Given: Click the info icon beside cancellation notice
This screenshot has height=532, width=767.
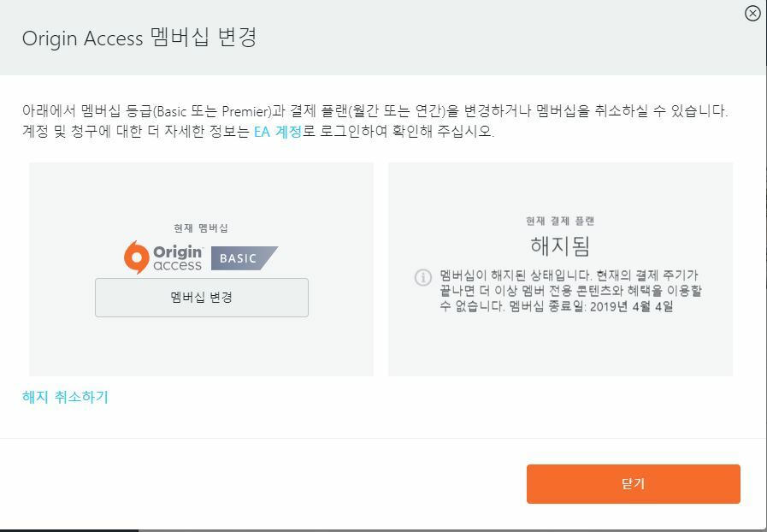Looking at the screenshot, I should point(423,277).
